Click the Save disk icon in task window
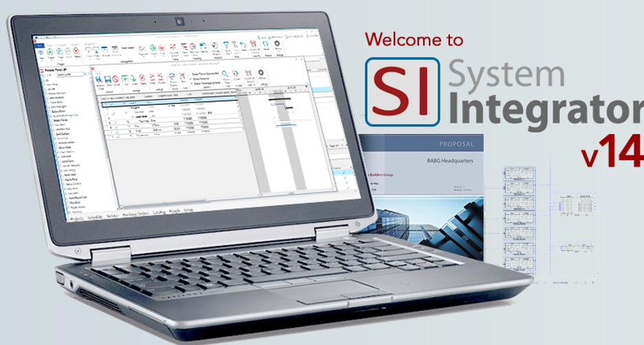This screenshot has width=644, height=345. pos(107,79)
